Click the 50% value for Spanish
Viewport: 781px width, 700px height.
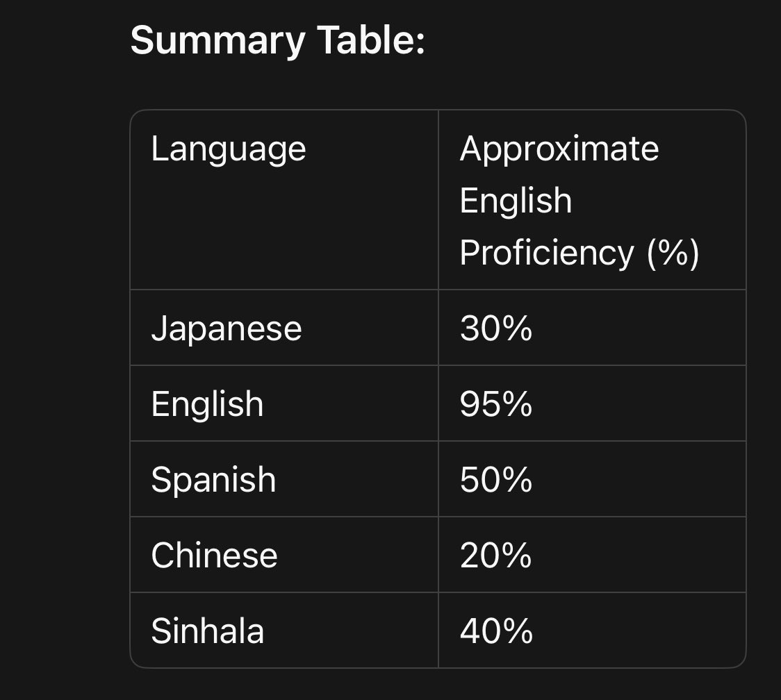[496, 480]
